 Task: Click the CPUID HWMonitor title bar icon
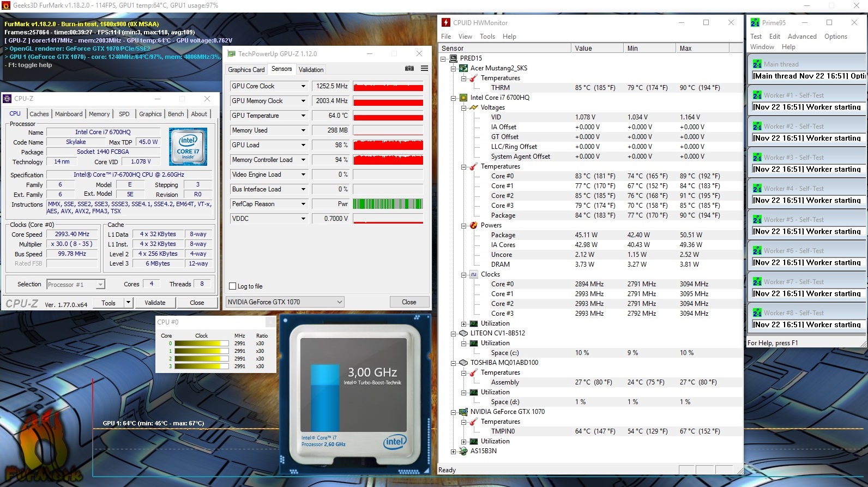pos(446,23)
